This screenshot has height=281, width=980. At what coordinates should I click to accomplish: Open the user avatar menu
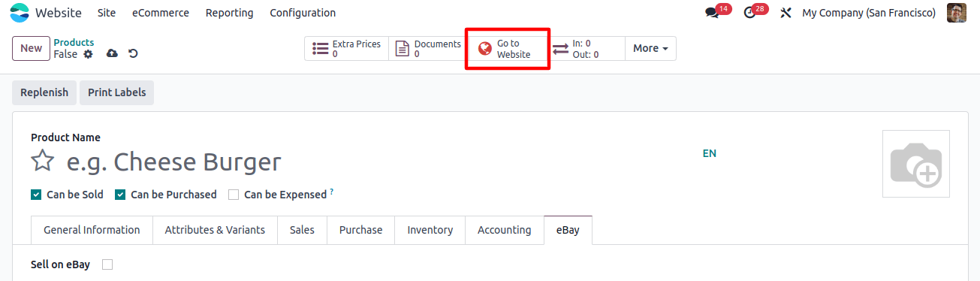click(956, 13)
